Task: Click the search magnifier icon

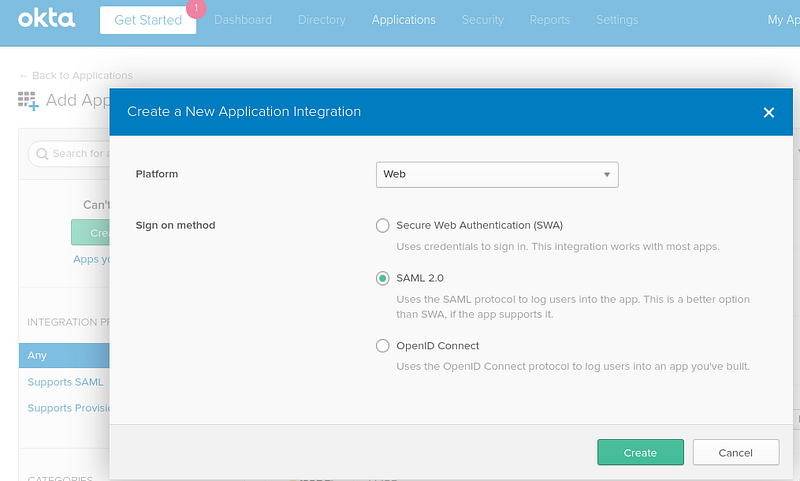Action: 42,154
